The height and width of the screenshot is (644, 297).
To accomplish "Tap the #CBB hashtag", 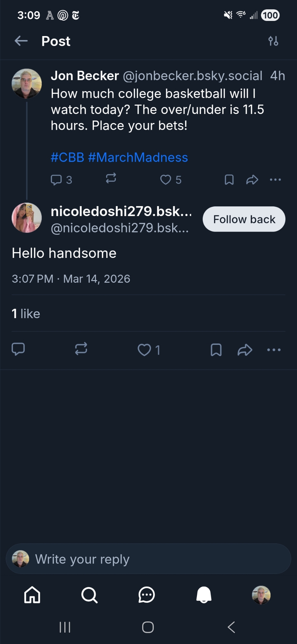I will [67, 157].
